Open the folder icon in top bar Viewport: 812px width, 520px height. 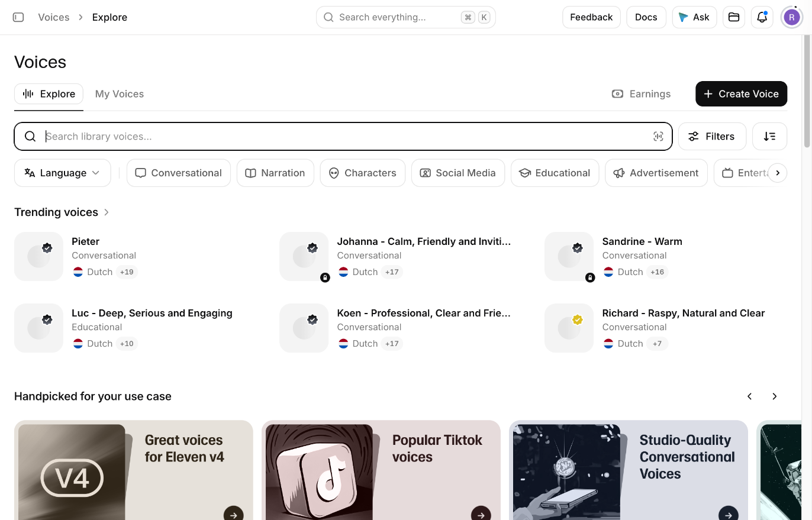(x=734, y=17)
